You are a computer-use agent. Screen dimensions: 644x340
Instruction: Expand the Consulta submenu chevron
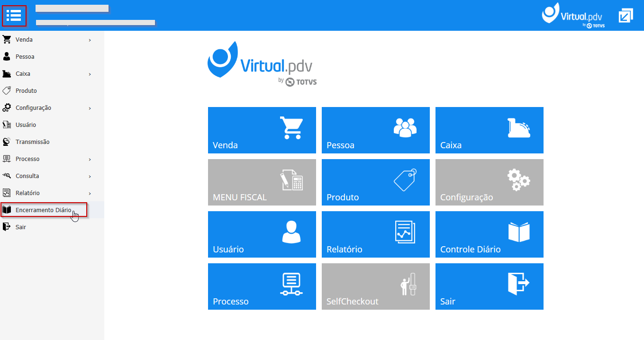tap(90, 177)
